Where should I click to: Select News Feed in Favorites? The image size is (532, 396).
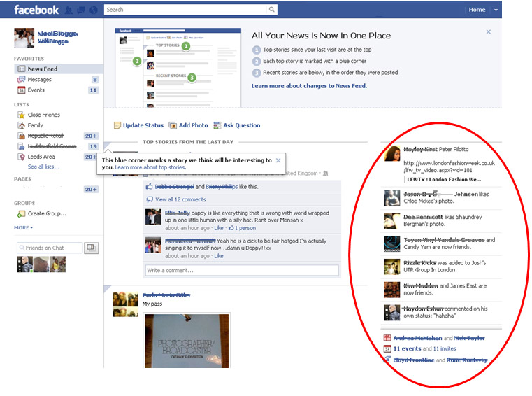pyautogui.click(x=59, y=69)
